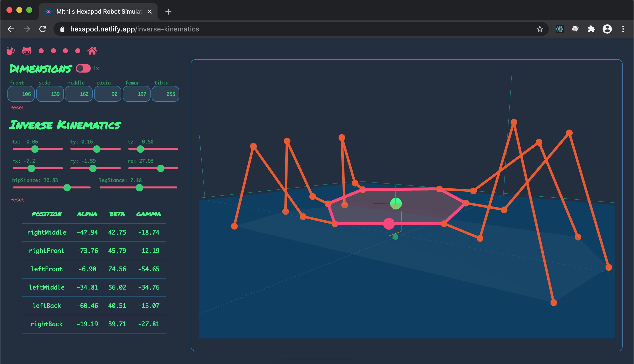The width and height of the screenshot is (634, 364).
Task: Bookmark this page with the star icon
Action: tap(540, 29)
